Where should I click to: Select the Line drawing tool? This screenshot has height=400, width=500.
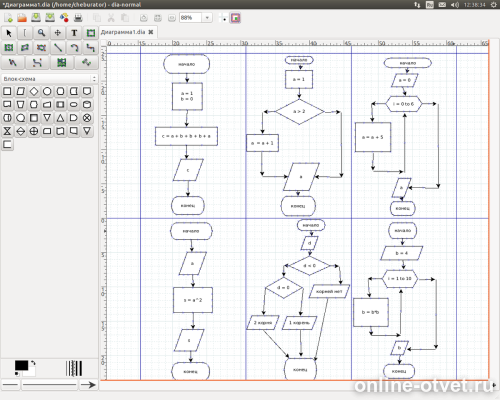point(58,48)
